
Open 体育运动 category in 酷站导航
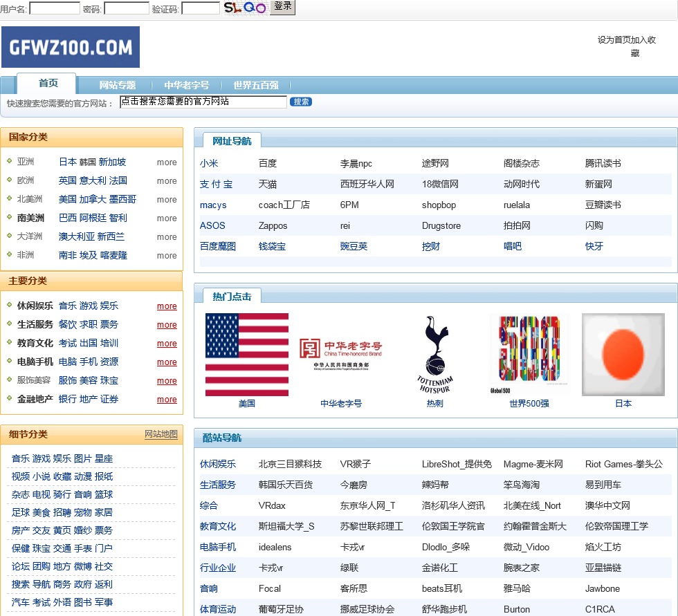point(218,609)
